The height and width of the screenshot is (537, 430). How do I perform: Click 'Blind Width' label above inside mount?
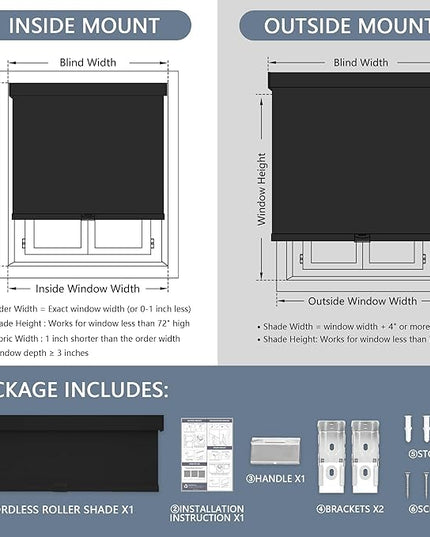point(88,62)
